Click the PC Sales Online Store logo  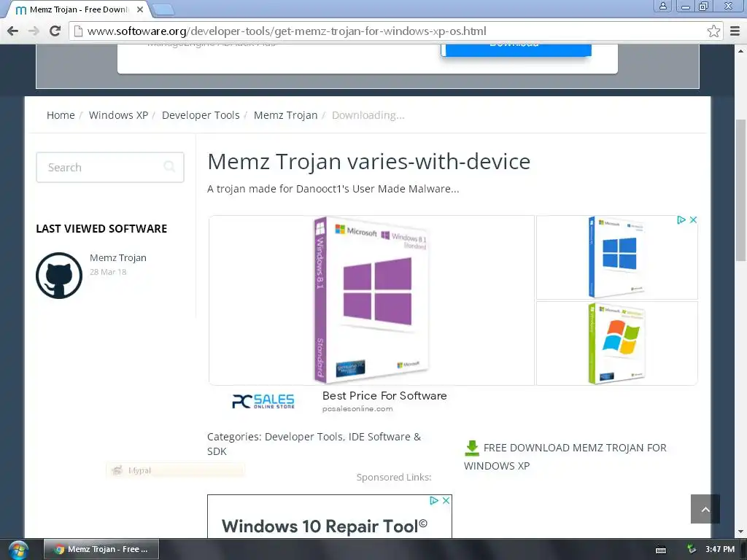(263, 402)
